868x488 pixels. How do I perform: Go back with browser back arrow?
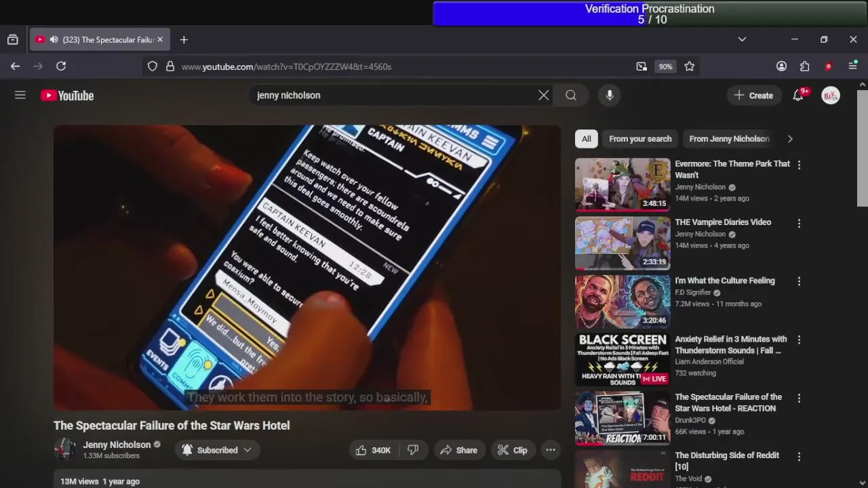[15, 66]
